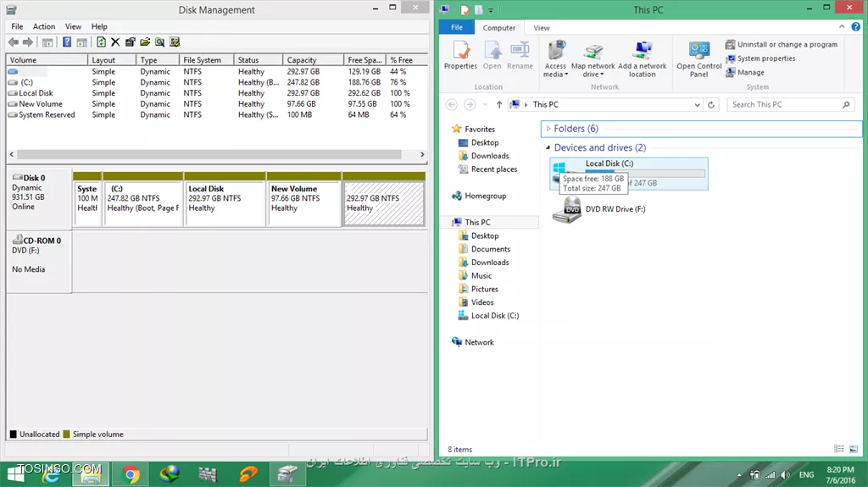Open the blue File tab in Explorer

coord(457,27)
